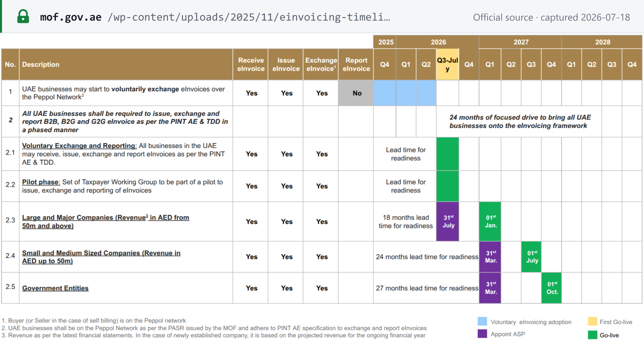Click 'Lead time for readiness' in row 2.2

pyautogui.click(x=405, y=186)
